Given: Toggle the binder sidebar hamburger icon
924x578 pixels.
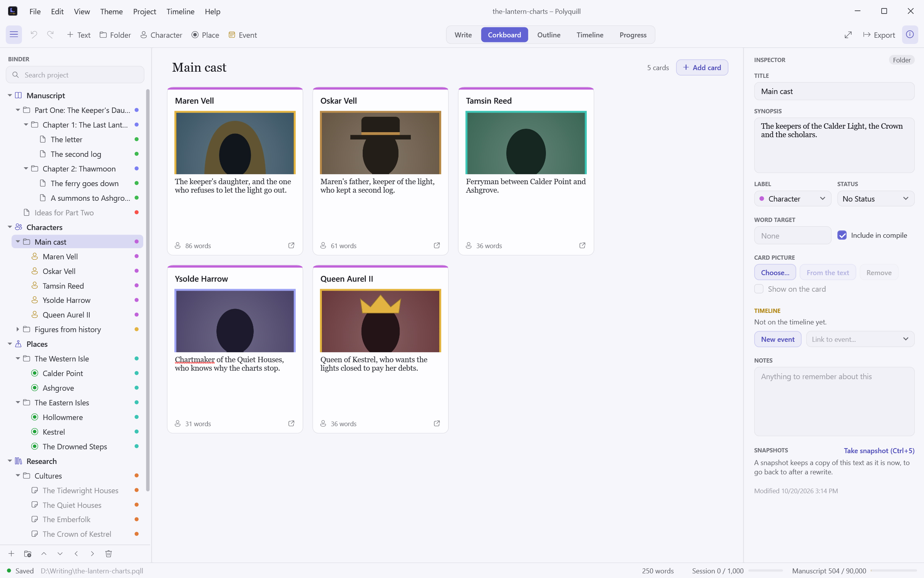Looking at the screenshot, I should [x=14, y=35].
